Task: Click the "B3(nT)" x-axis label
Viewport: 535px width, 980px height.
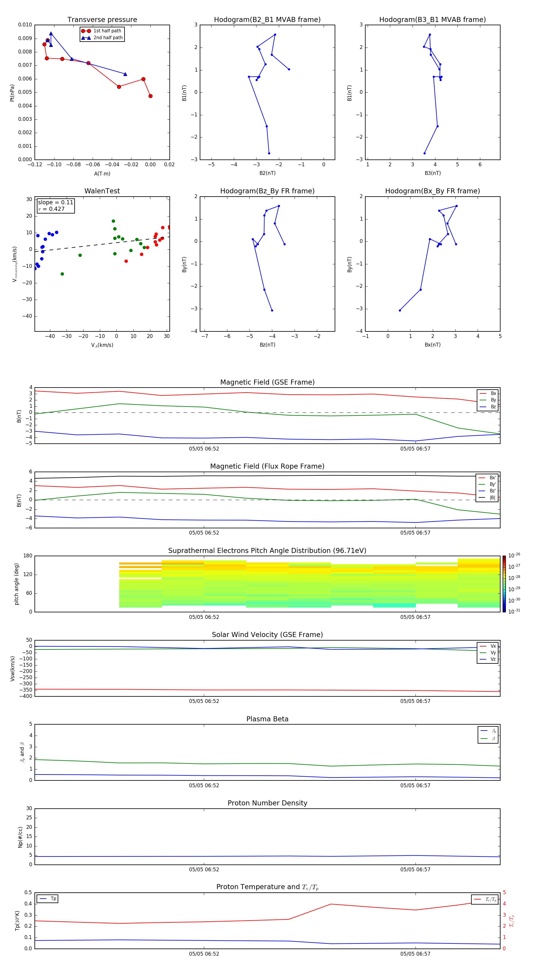Action: (432, 173)
